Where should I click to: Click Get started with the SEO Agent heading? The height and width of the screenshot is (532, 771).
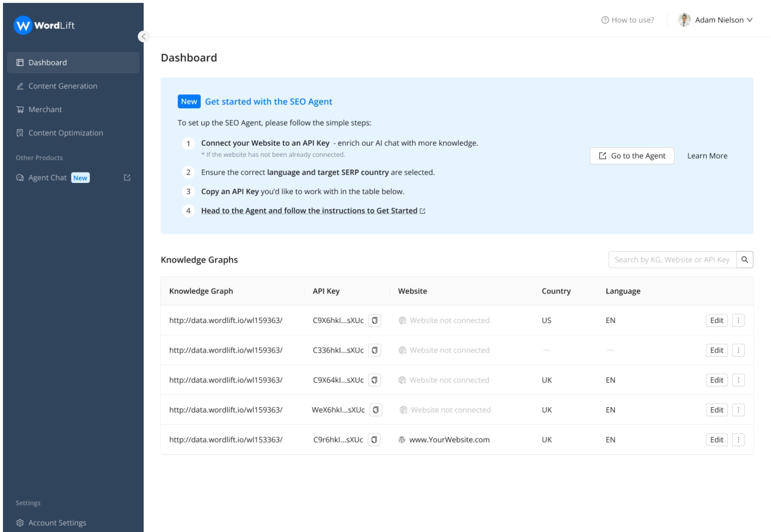click(269, 101)
